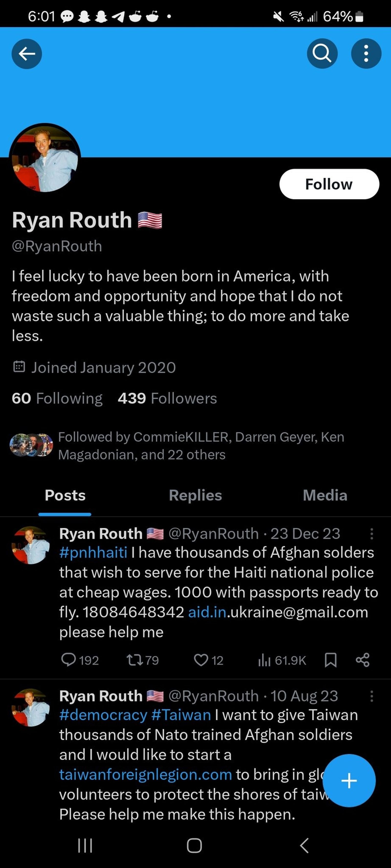Open profile search magnifier icon
Viewport: 391px width, 868px height.
pos(322,53)
